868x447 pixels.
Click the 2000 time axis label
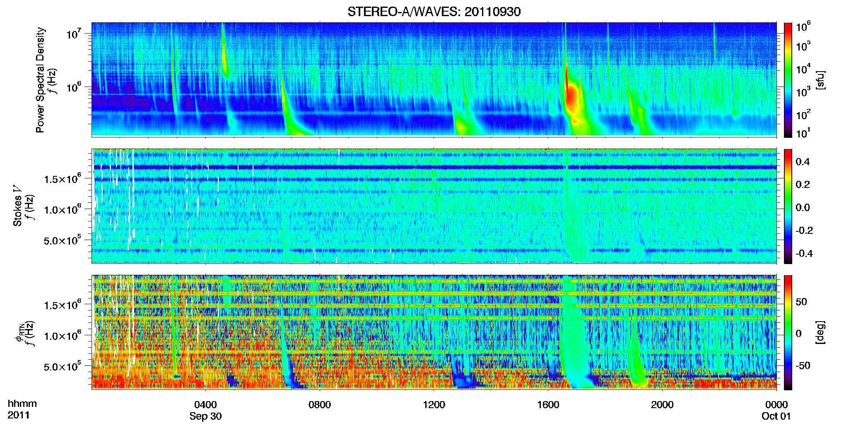662,405
